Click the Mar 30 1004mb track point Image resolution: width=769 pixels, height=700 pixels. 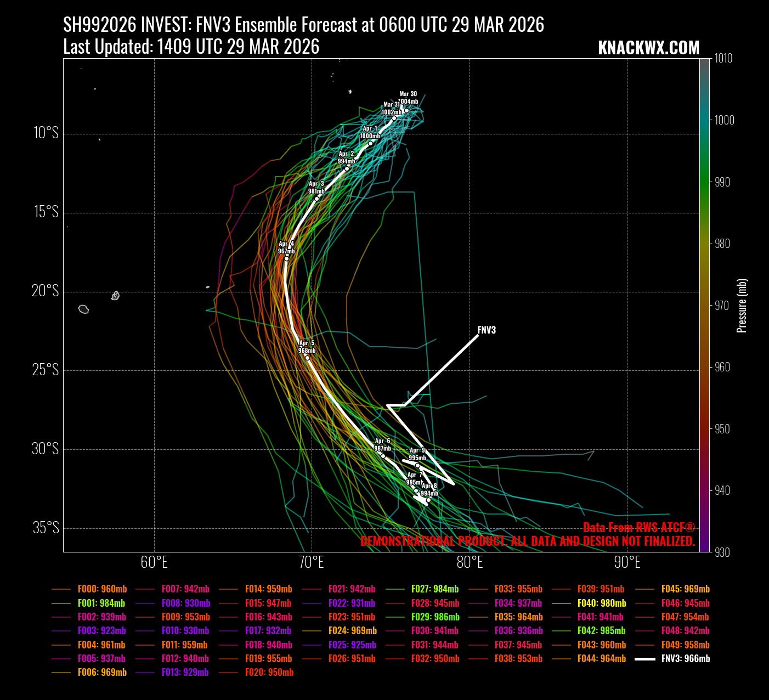coord(406,111)
